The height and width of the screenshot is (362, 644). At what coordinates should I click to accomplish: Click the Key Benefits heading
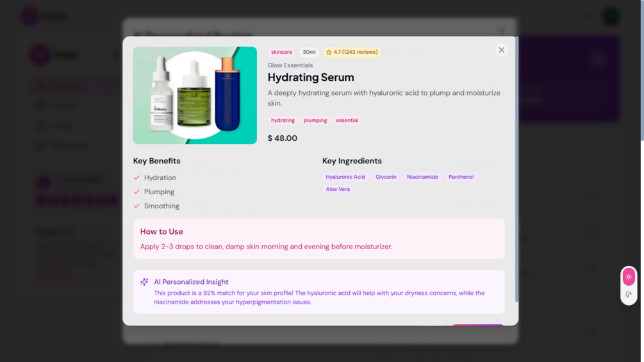tap(156, 161)
